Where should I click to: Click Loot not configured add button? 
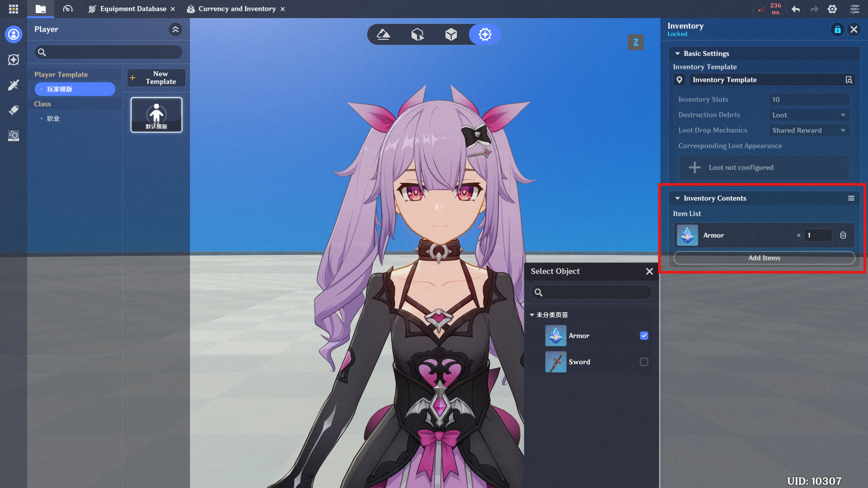click(764, 167)
